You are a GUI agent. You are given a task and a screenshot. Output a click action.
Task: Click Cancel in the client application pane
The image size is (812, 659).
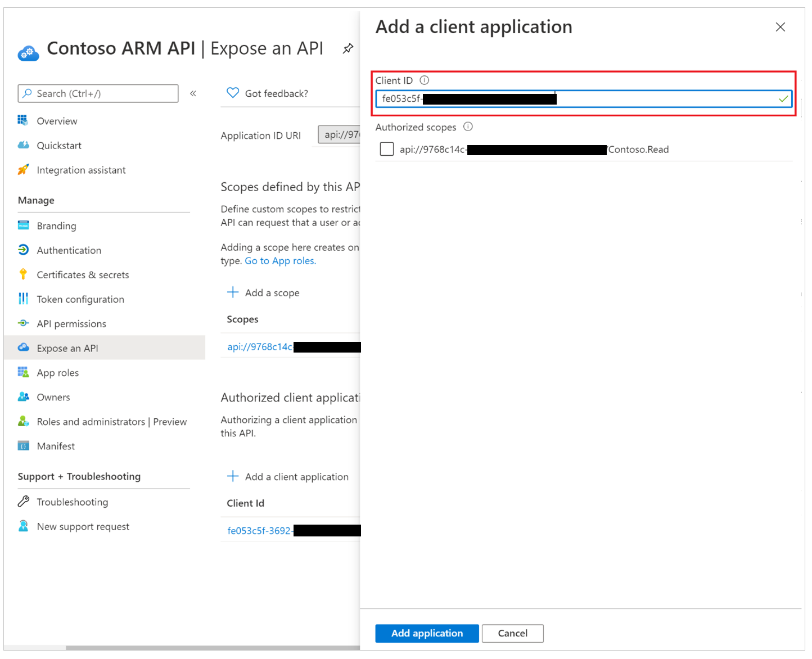[512, 633]
